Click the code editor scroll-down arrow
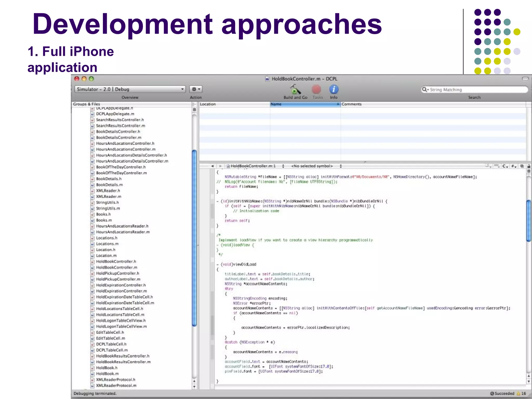532x399 pixels. tap(529, 381)
